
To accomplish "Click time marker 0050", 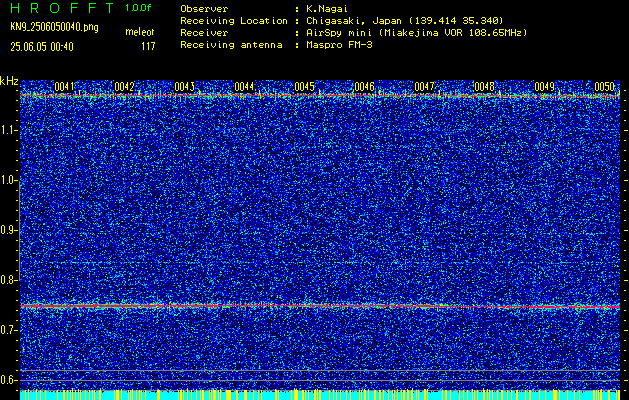I will pos(605,87).
